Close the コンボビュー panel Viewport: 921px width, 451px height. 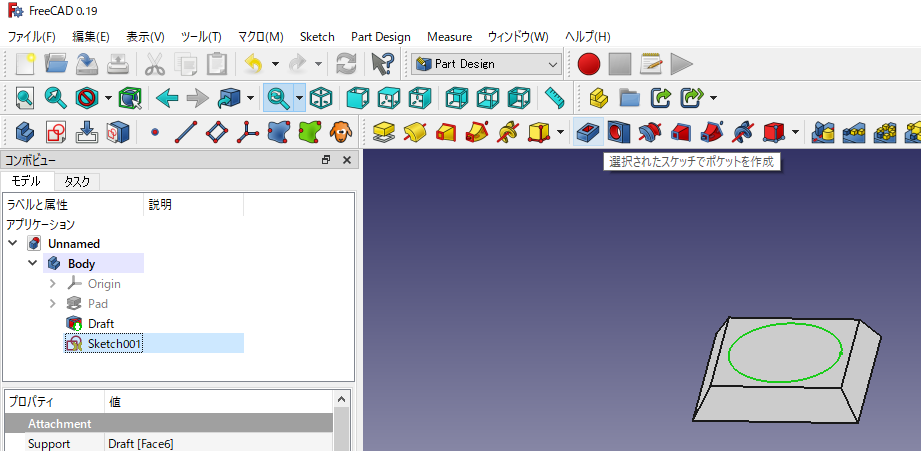(x=347, y=160)
